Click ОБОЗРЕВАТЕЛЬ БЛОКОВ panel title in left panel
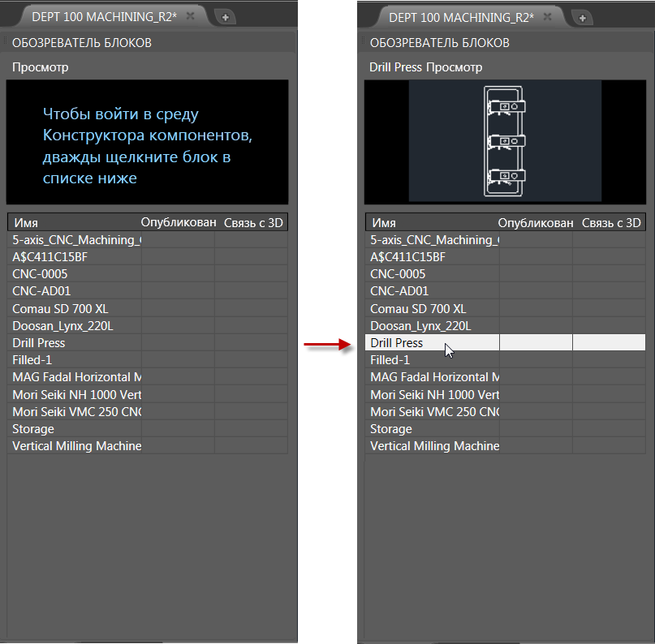 pos(82,43)
